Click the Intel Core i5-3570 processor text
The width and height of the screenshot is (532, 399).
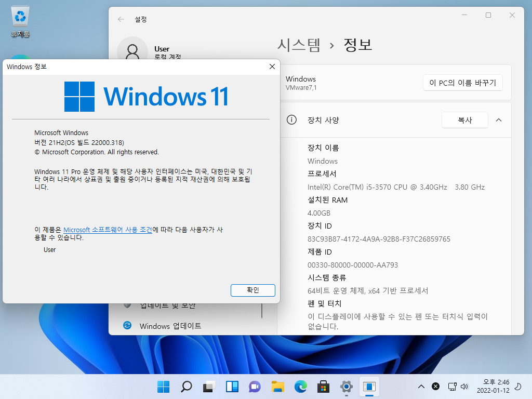click(396, 187)
